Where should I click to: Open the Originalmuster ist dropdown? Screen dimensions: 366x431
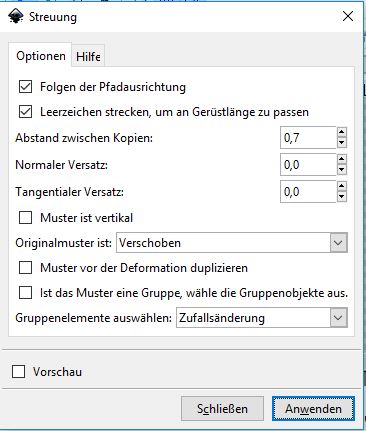click(x=232, y=243)
